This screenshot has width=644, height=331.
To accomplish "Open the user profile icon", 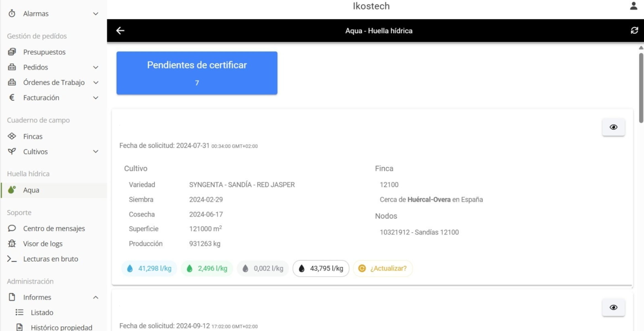I will coord(634,6).
